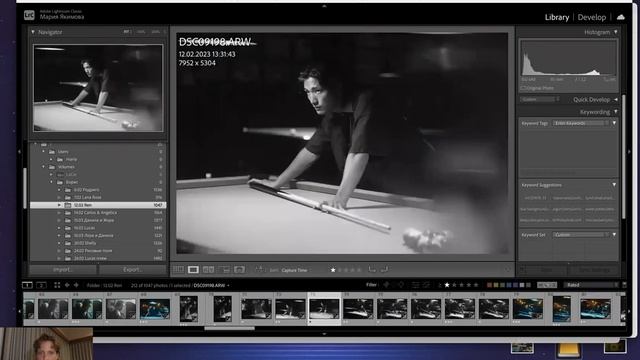This screenshot has width=640, height=360.
Task: Collapse the Histogram panel
Action: tap(616, 32)
